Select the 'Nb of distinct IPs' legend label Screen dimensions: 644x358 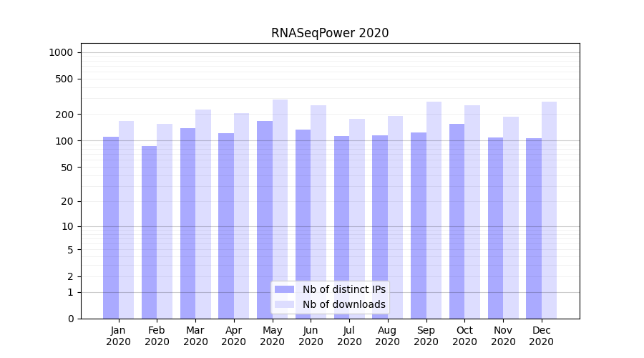coord(343,289)
